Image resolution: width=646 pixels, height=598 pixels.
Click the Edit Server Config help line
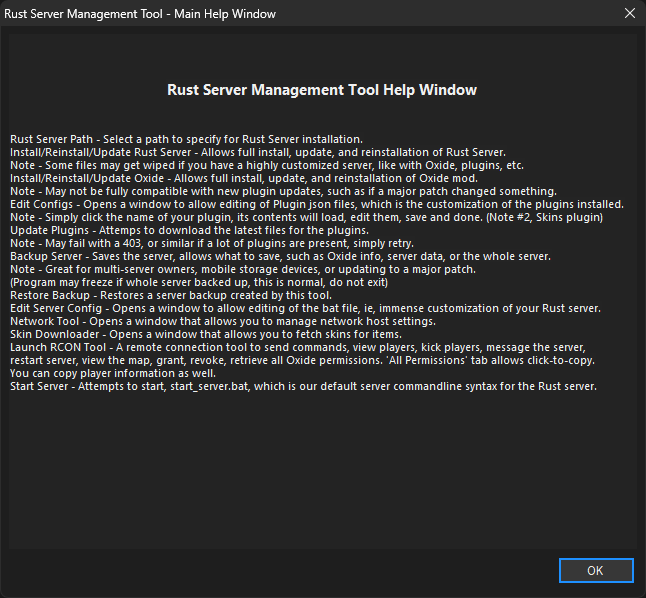click(x=306, y=307)
